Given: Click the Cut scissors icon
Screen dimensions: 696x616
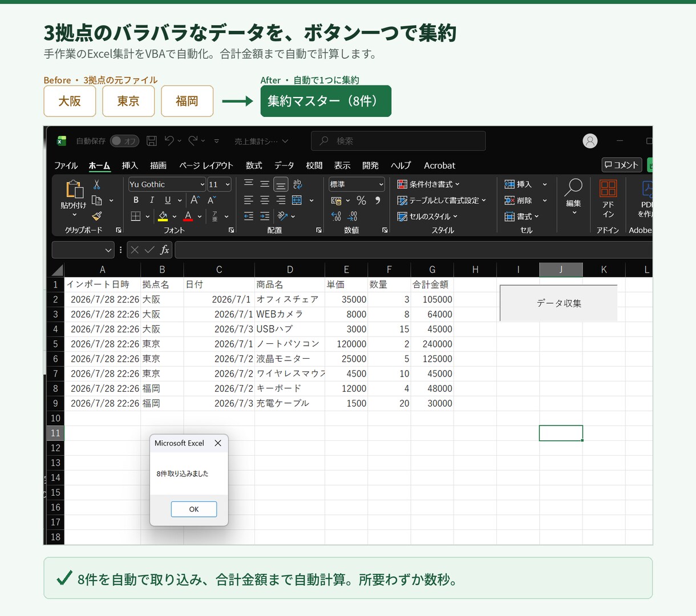Looking at the screenshot, I should (x=96, y=184).
